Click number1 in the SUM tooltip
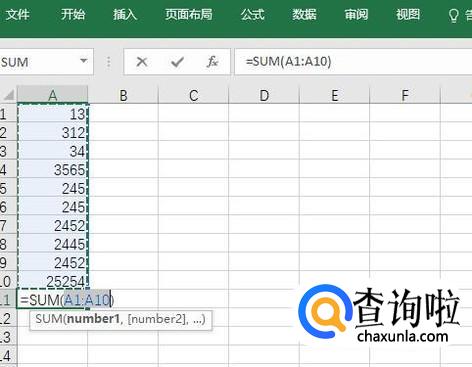 (93, 319)
